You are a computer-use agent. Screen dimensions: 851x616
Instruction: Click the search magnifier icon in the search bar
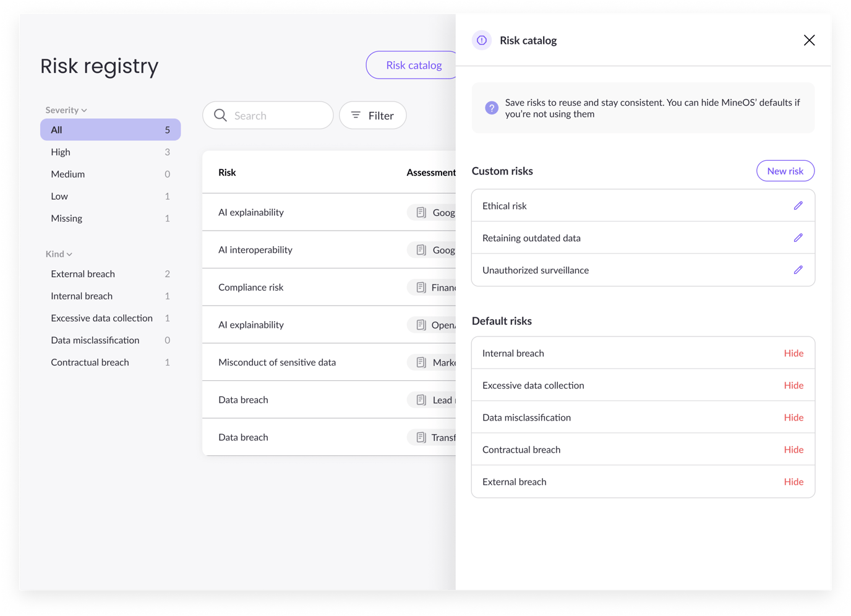coord(220,115)
